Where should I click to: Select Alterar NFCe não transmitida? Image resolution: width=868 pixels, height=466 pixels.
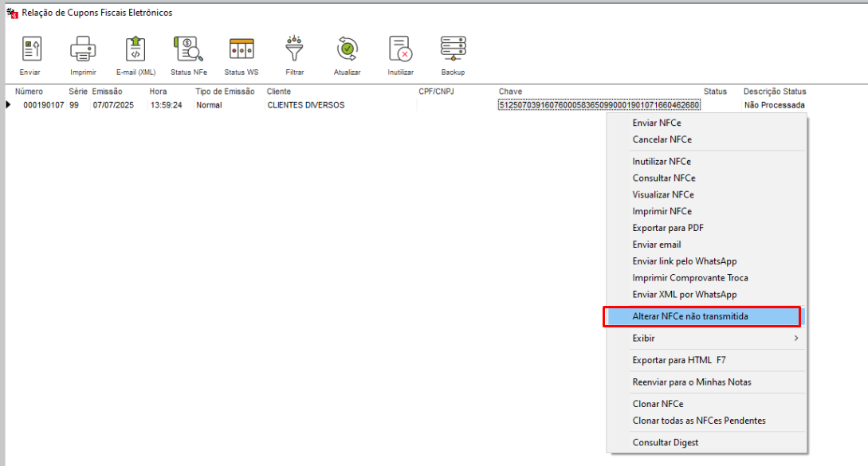(690, 316)
